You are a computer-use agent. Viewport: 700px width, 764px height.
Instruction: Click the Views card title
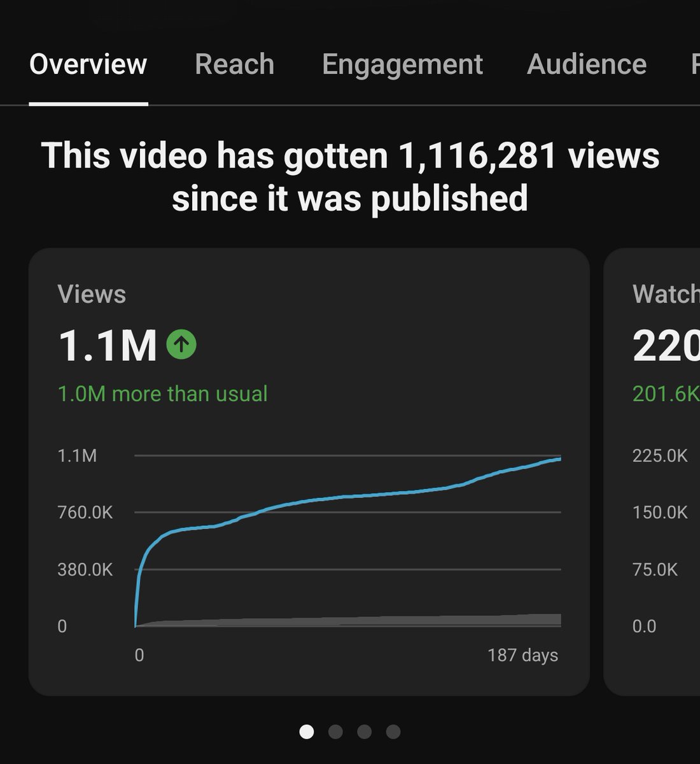[x=92, y=294]
